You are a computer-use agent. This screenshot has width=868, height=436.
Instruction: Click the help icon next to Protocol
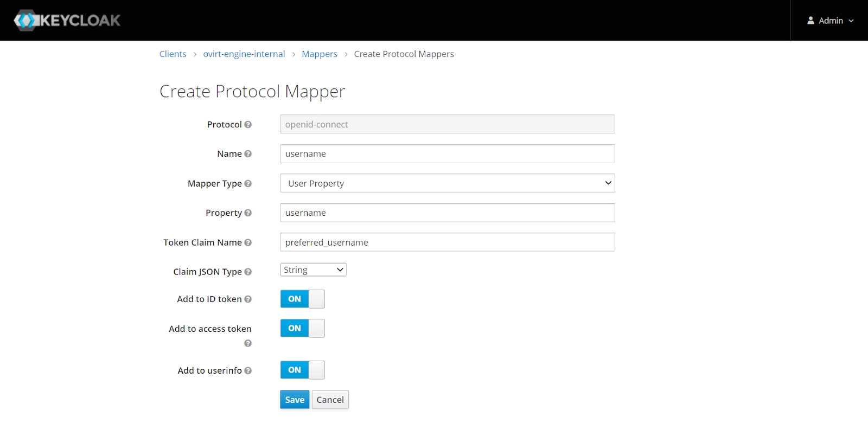coord(248,125)
